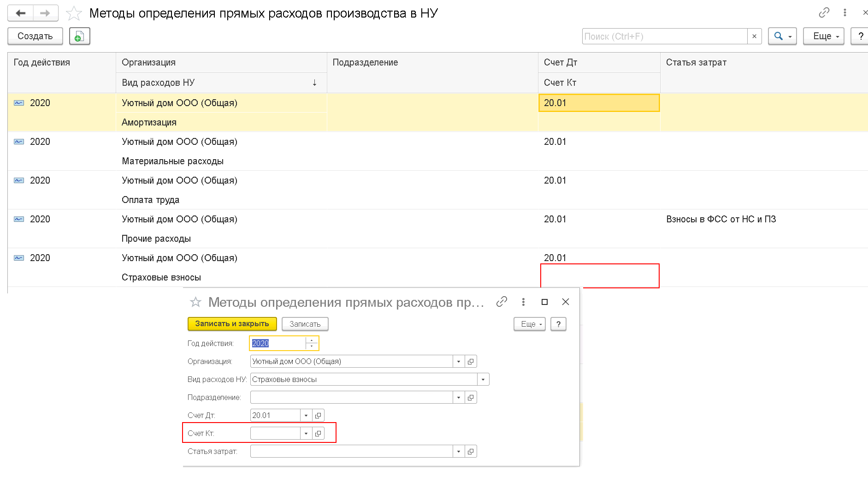Get link icon at top right
Image resolution: width=868 pixels, height=501 pixels.
[824, 13]
